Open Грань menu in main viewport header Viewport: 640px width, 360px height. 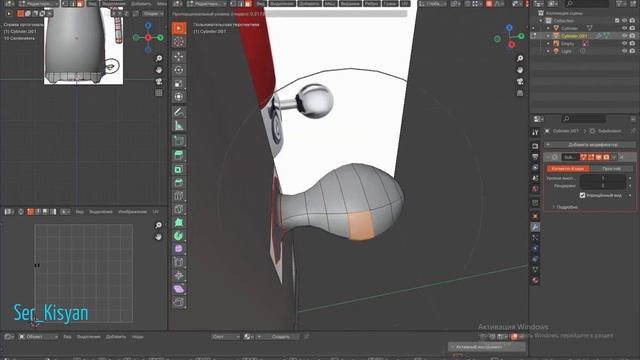click(x=390, y=4)
